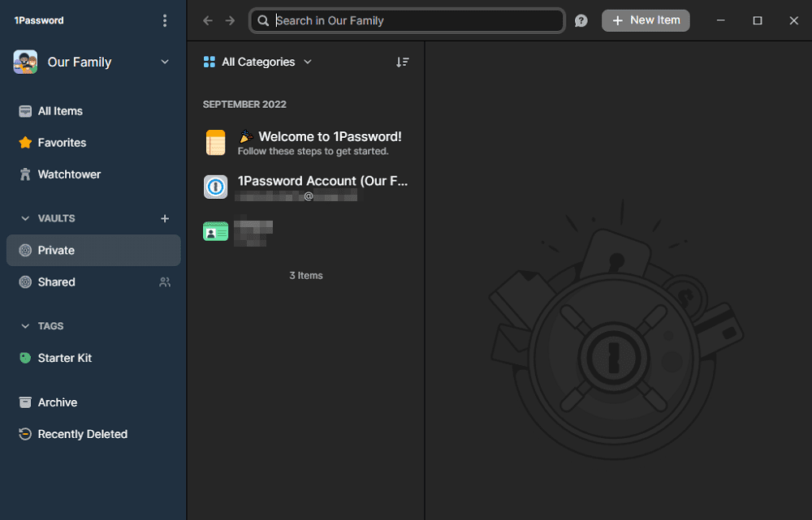Click the magnifier icon in search bar
This screenshot has width=812, height=520.
(263, 21)
